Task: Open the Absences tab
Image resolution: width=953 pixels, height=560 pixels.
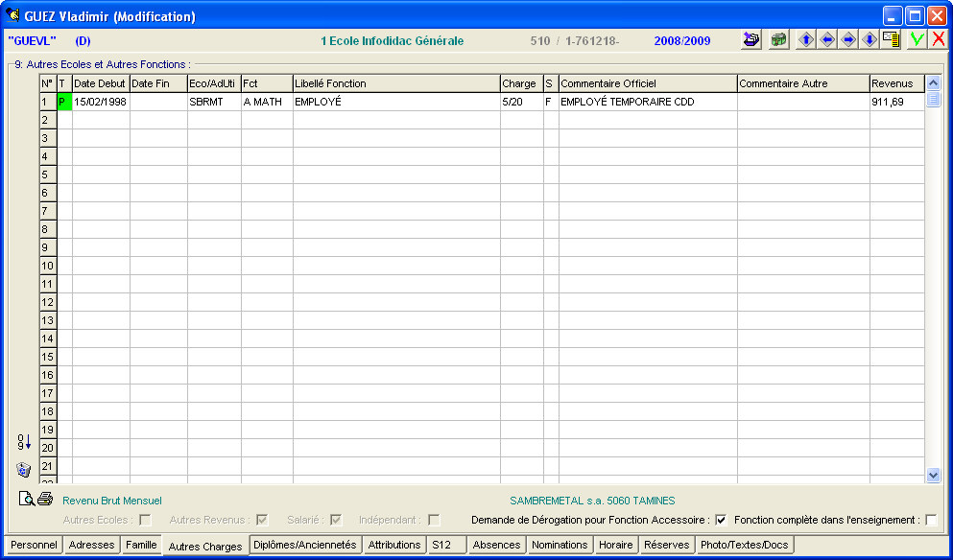Action: click(x=496, y=545)
